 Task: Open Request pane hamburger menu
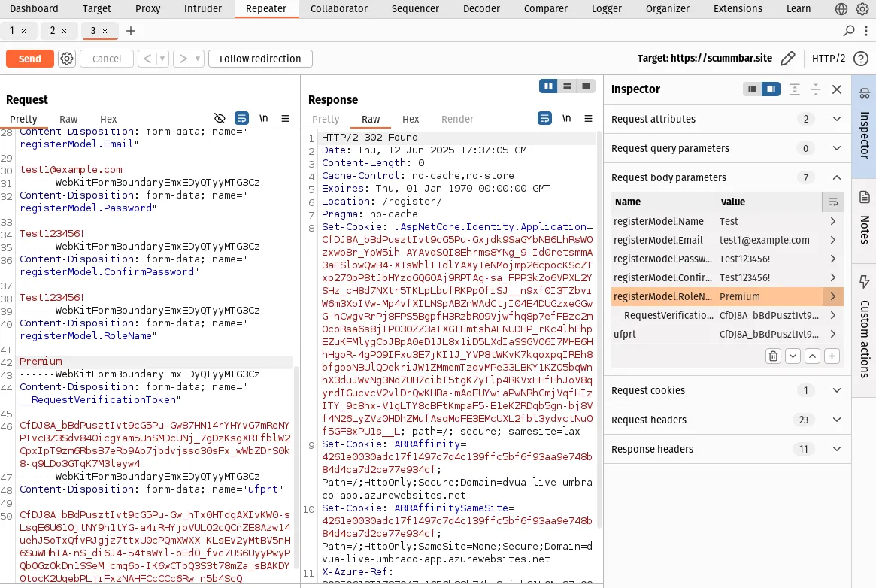click(x=286, y=118)
